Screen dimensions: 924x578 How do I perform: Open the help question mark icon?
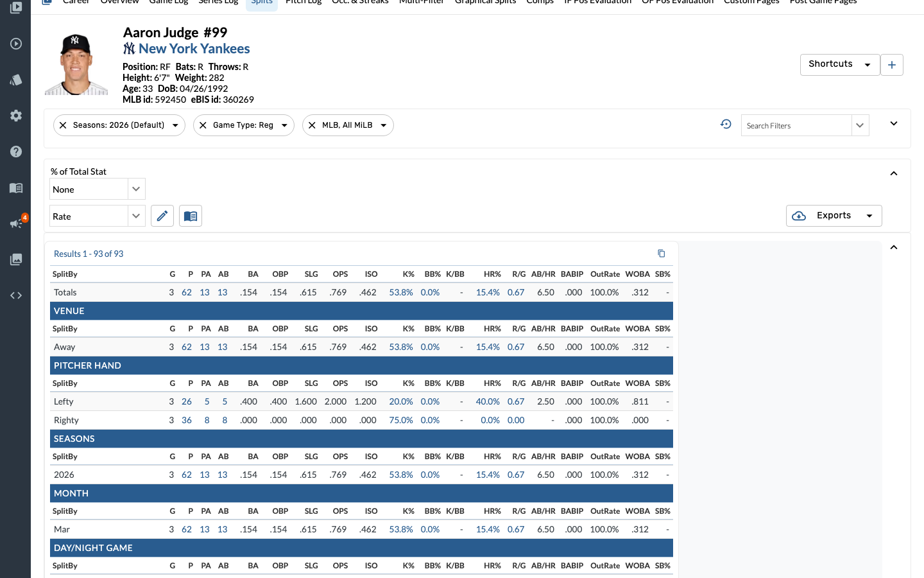point(16,152)
